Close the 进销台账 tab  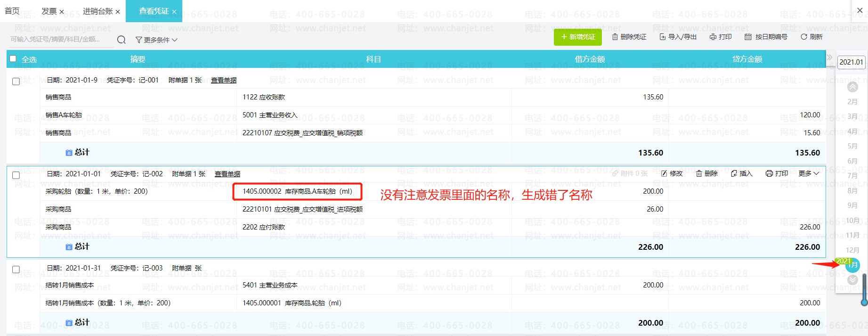118,12
